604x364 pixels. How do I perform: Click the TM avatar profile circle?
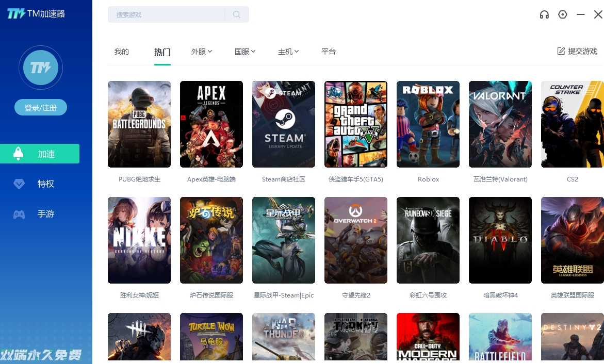(x=40, y=68)
